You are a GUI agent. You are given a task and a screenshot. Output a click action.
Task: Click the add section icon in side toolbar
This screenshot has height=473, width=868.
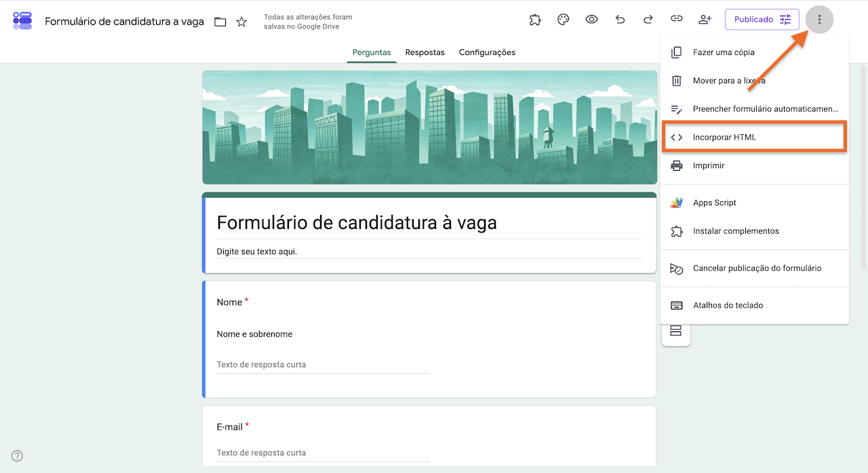point(675,331)
